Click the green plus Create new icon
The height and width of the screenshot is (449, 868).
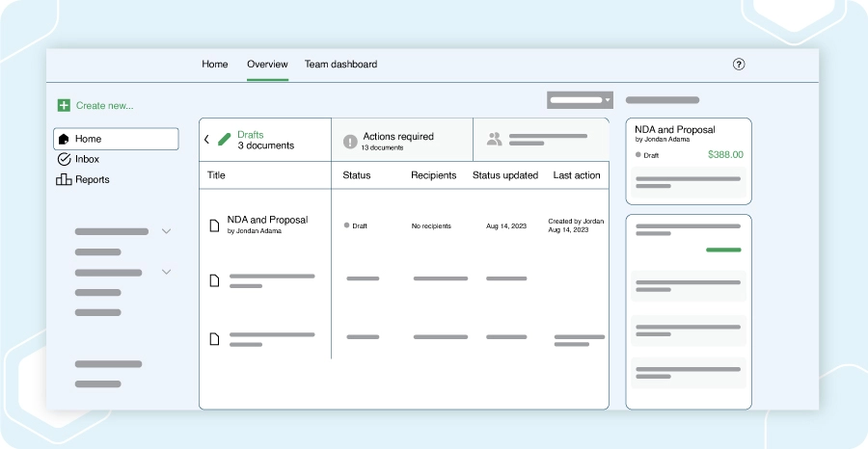[65, 105]
